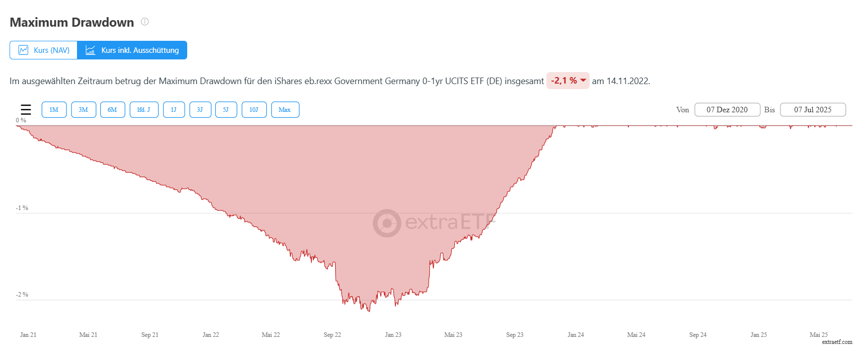The image size is (868, 353).
Task: Switch to the Kurs (NAV) view
Action: click(x=44, y=50)
